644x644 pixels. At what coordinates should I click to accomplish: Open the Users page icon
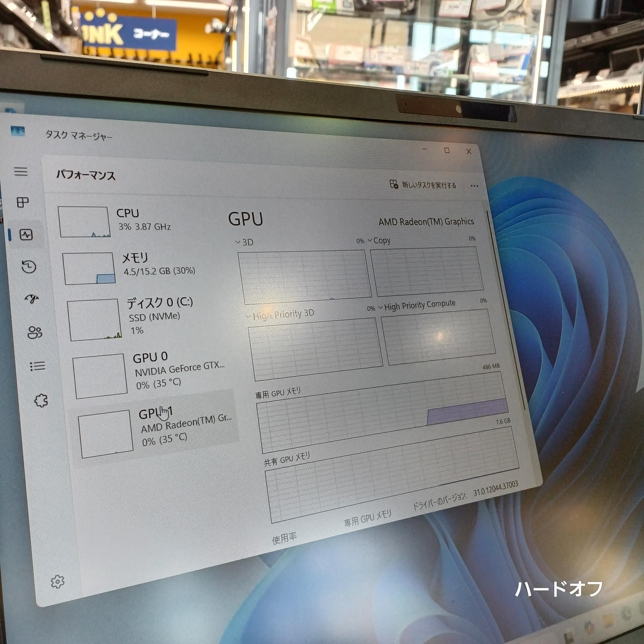pos(35,333)
